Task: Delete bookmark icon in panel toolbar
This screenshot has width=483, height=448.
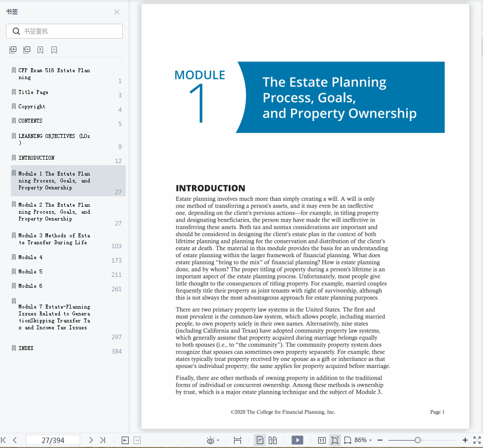Action: [x=54, y=50]
